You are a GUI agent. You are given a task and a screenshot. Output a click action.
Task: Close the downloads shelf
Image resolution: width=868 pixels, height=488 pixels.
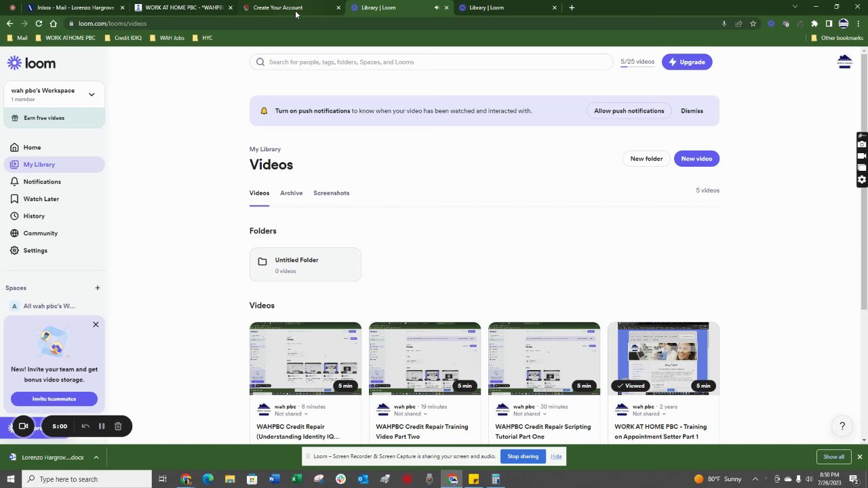tap(859, 457)
